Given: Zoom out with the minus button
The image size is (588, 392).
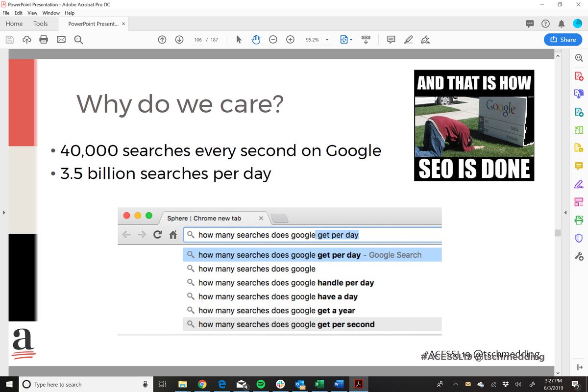Looking at the screenshot, I should coord(273,40).
